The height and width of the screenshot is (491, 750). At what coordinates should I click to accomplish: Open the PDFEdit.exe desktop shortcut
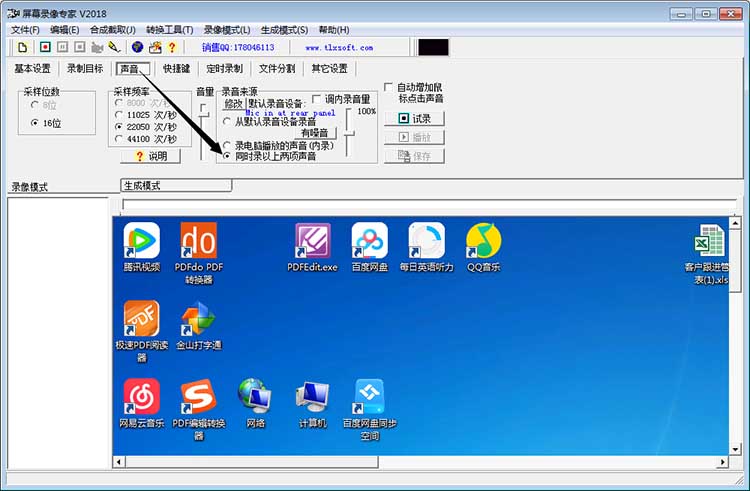click(312, 247)
